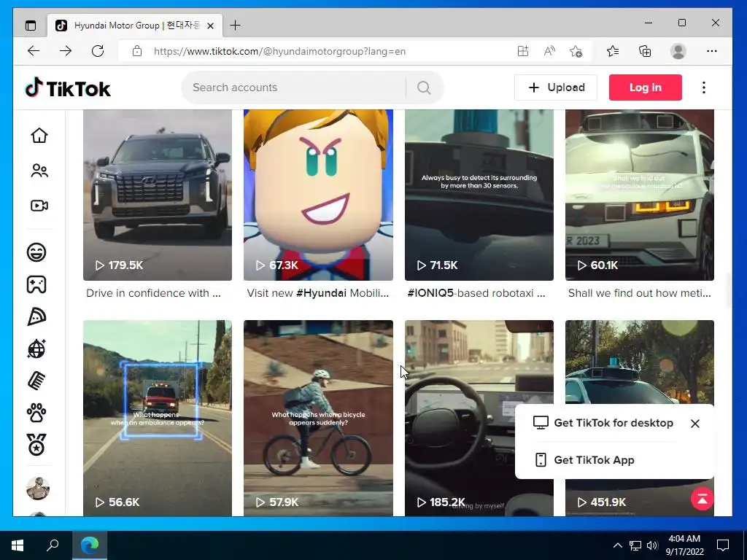The image size is (747, 560).
Task: Click the search magnifier button
Action: 424,87
